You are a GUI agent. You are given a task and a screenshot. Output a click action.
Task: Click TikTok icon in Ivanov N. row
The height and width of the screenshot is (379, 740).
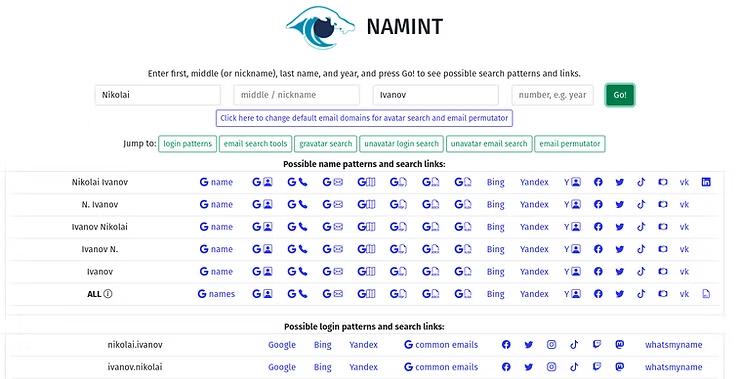pos(641,249)
